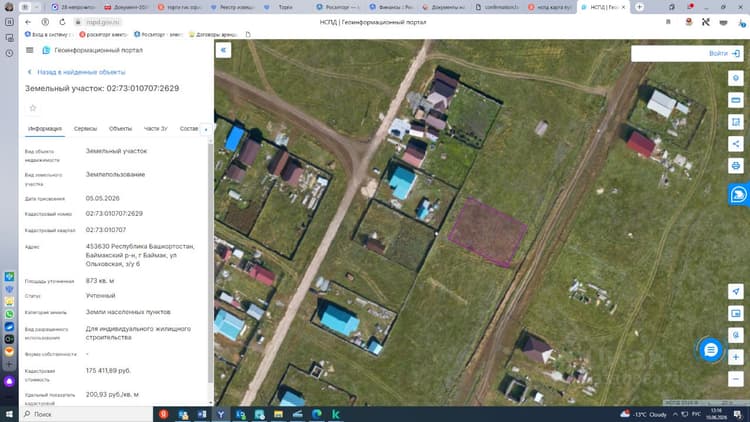Zoom out the map with the minus button
The width and height of the screenshot is (750, 422).
click(736, 379)
